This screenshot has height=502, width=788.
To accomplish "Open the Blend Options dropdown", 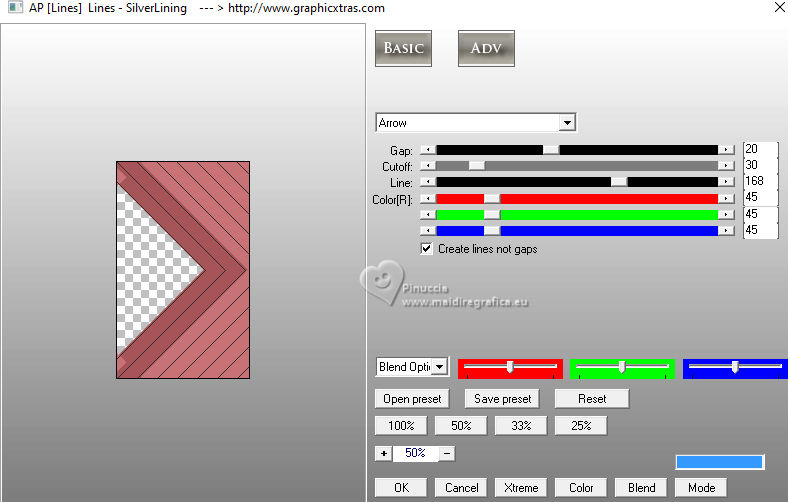I will [440, 367].
